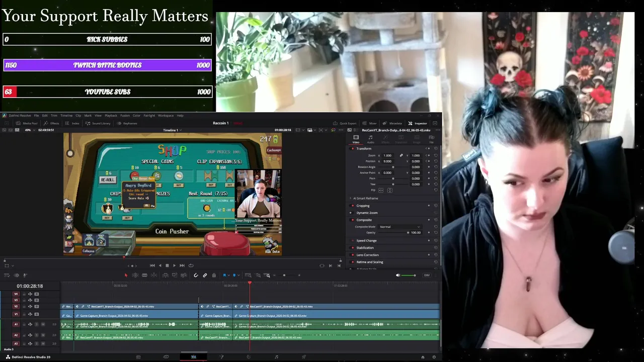This screenshot has height=362, width=644.
Task: Open the Mixer panel
Action: 370,123
